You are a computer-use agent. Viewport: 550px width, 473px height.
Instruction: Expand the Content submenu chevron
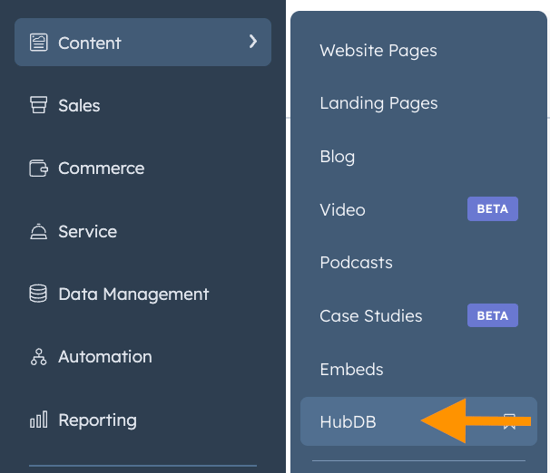click(x=253, y=41)
